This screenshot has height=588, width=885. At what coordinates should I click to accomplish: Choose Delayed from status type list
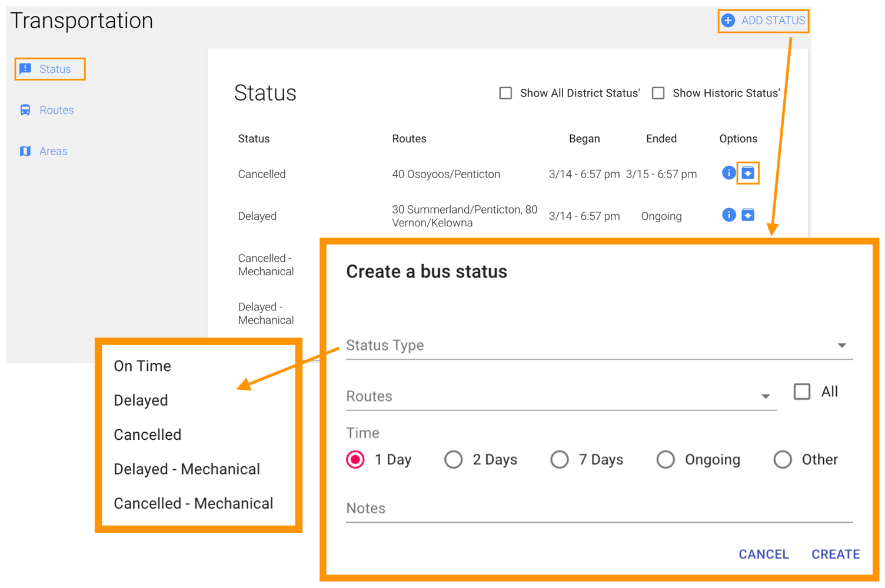pyautogui.click(x=141, y=400)
